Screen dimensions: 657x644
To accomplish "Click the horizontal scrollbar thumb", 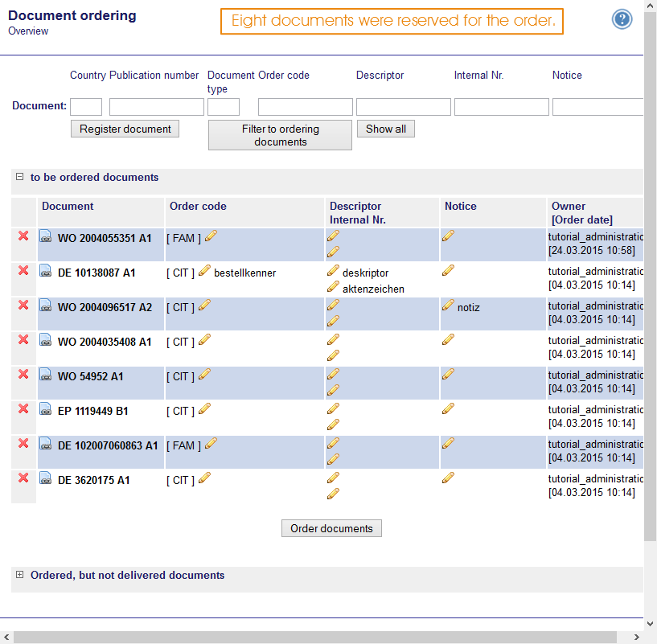I will pyautogui.click(x=315, y=638).
